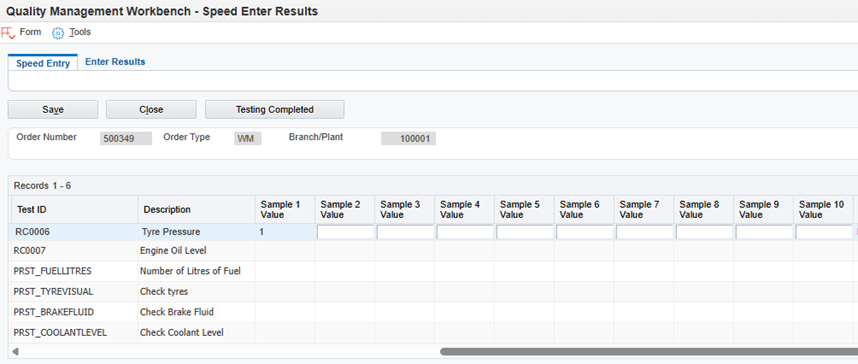Switch to the Speed Entry tab
The width and height of the screenshot is (858, 364).
(43, 63)
